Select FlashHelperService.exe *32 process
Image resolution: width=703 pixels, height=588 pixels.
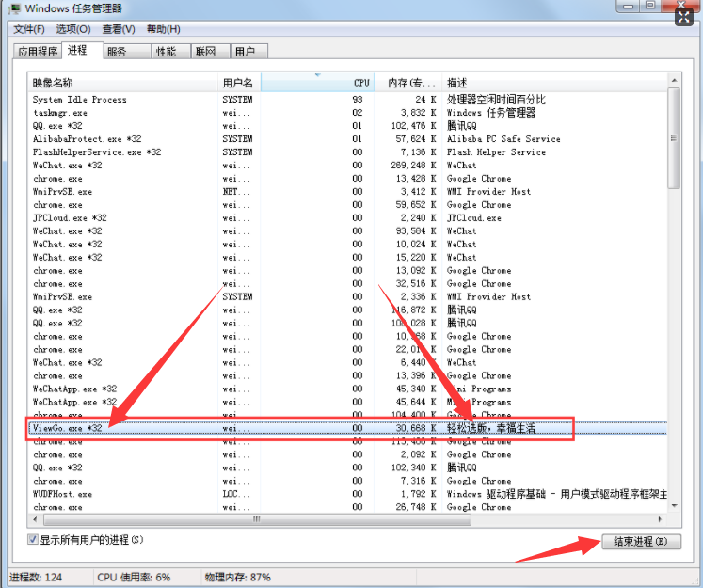click(x=347, y=151)
